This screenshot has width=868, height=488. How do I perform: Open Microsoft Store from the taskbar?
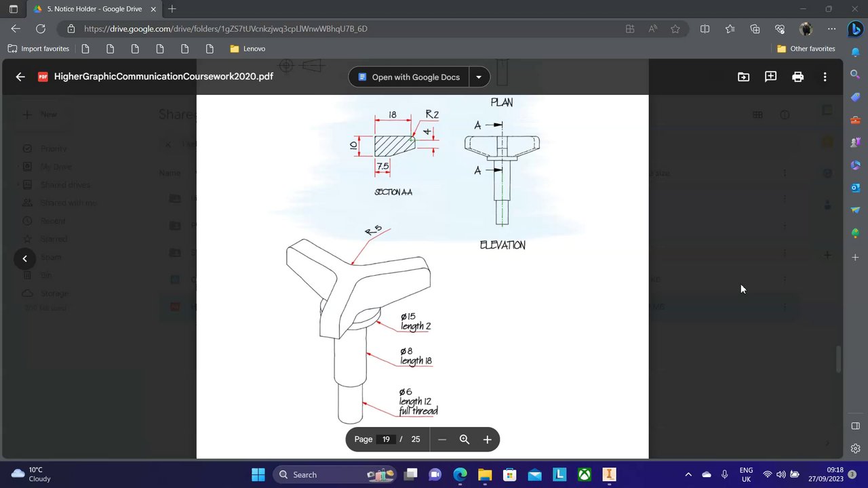(x=510, y=474)
